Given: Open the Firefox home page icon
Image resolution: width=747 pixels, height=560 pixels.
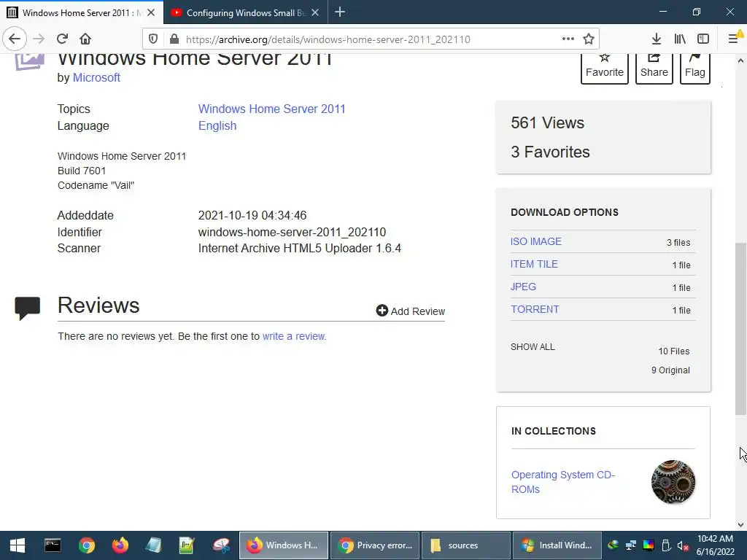Looking at the screenshot, I should [x=85, y=39].
